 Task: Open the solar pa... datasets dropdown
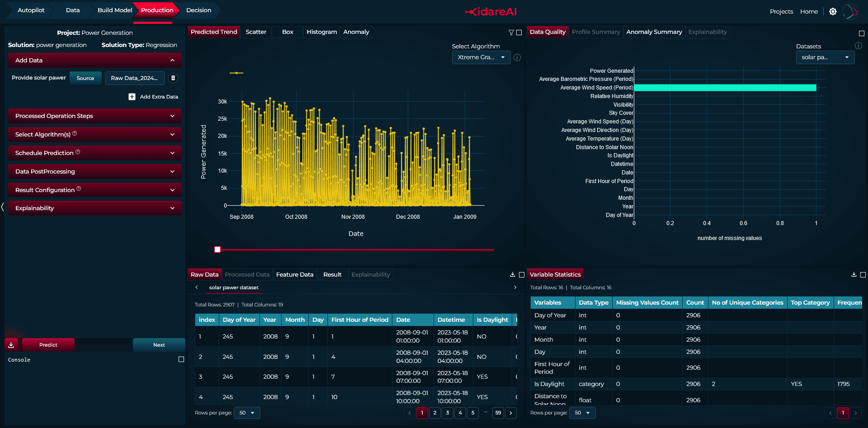click(825, 57)
